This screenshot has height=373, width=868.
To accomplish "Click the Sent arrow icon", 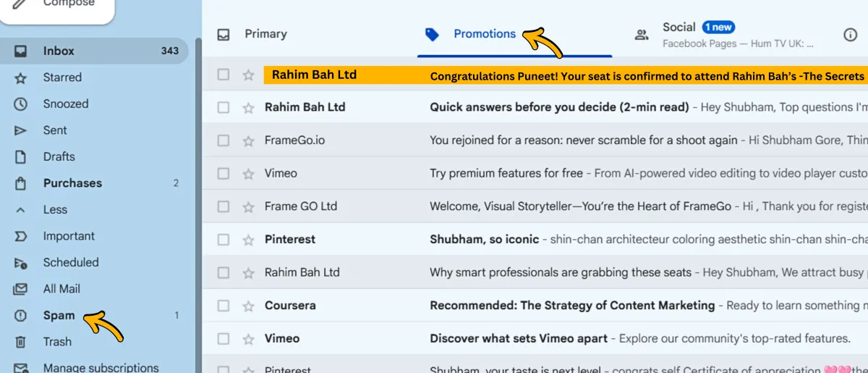I will click(21, 130).
